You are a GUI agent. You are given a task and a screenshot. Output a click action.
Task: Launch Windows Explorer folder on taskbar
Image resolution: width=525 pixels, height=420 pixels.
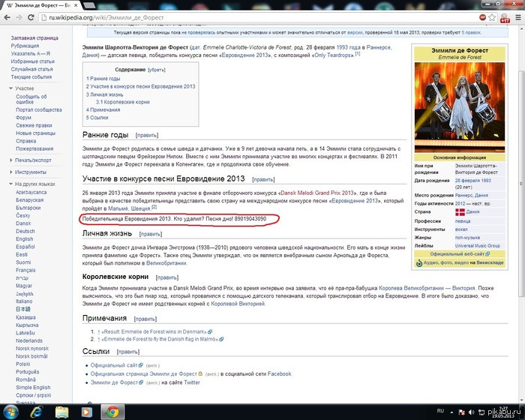(61, 412)
